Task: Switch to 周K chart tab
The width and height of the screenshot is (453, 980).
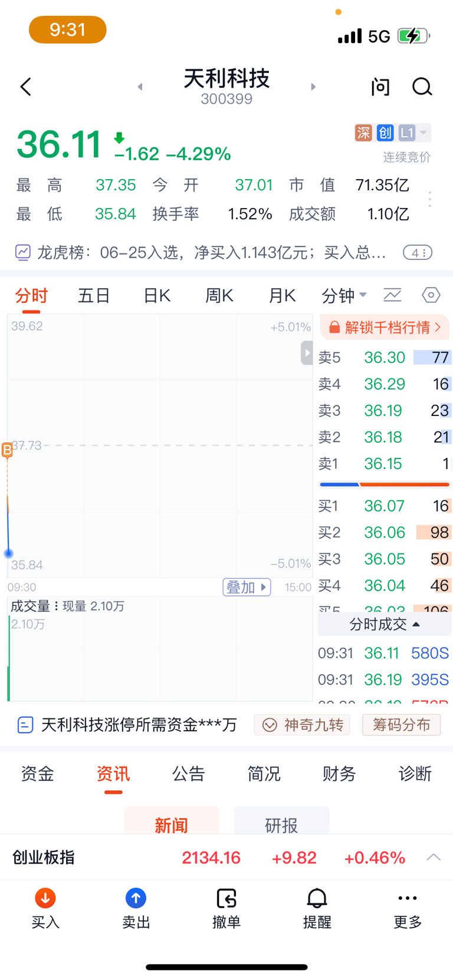Action: (219, 295)
